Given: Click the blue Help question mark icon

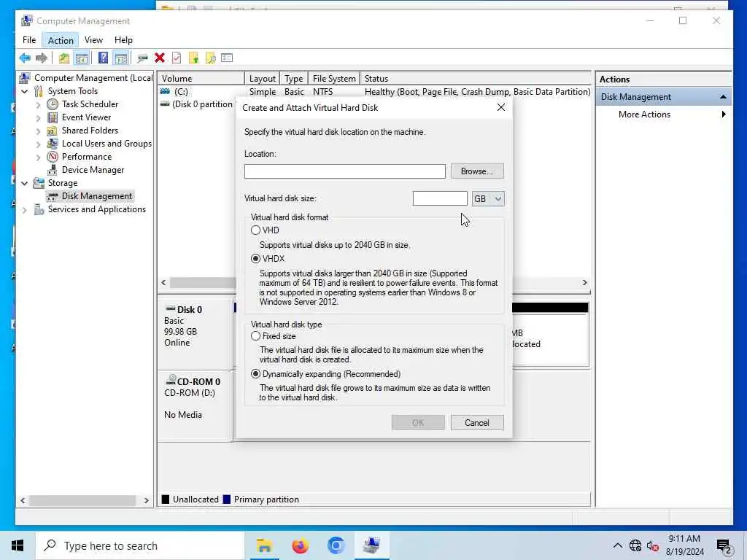Looking at the screenshot, I should [x=103, y=58].
